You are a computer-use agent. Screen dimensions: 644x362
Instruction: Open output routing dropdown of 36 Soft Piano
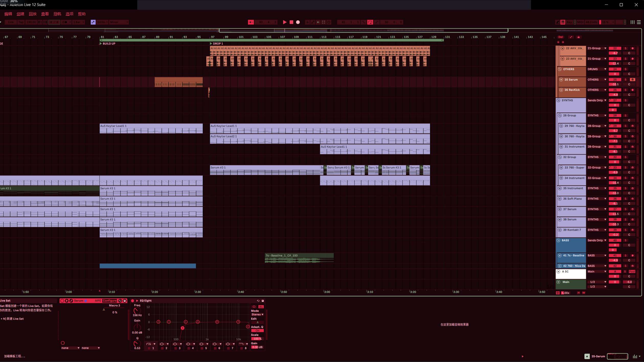[597, 199]
